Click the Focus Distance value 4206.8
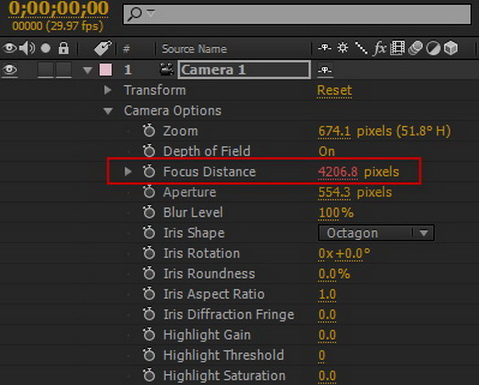Screen dimensions: 479x385 pos(338,172)
